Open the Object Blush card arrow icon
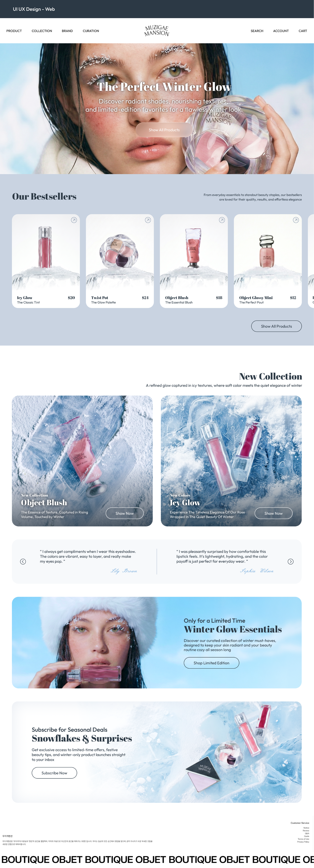Screen dimensions: 314x868 [222, 220]
